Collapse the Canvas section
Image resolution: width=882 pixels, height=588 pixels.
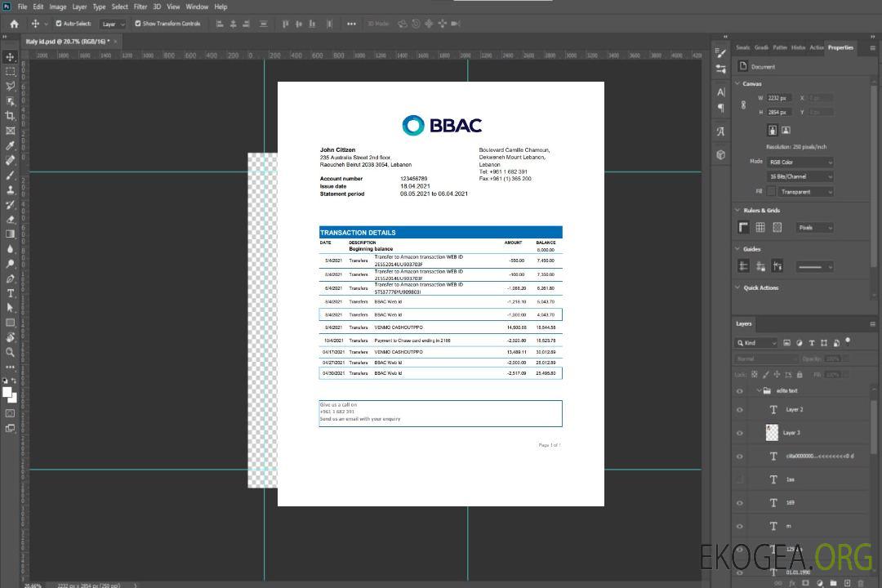pos(738,83)
